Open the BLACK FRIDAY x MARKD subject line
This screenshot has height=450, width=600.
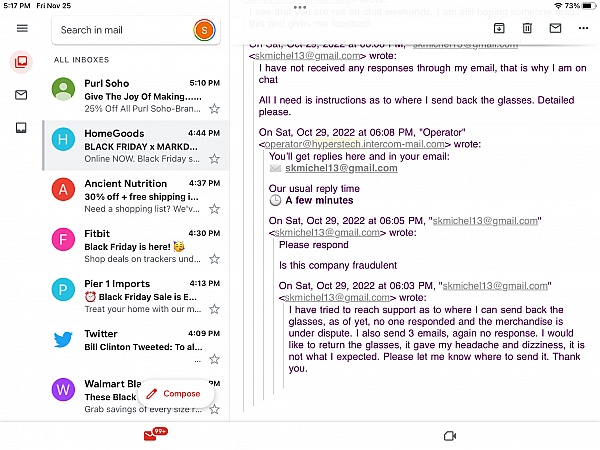coord(141,147)
